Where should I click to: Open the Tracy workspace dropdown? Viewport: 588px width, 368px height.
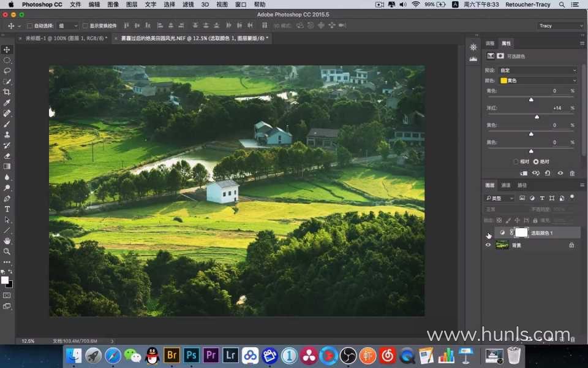pos(561,26)
